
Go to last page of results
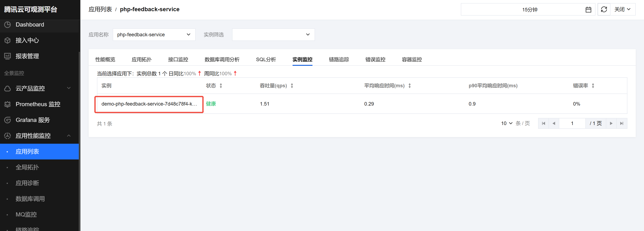(621, 123)
